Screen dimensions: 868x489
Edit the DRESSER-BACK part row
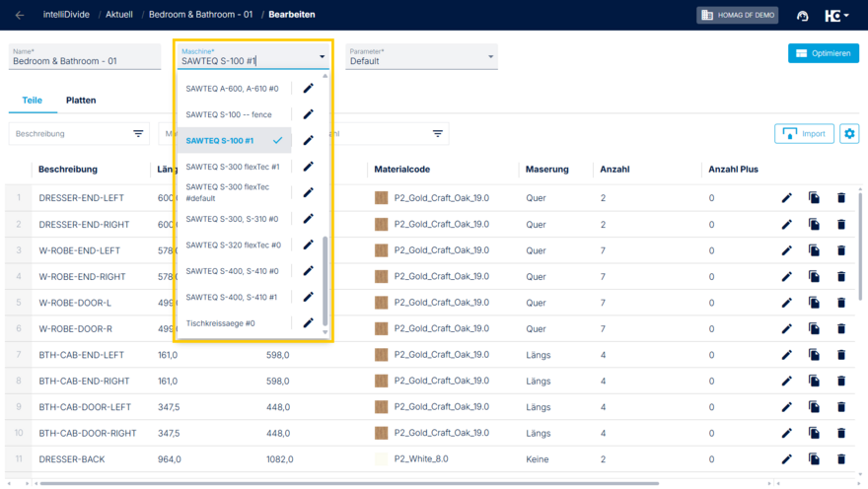coord(787,459)
